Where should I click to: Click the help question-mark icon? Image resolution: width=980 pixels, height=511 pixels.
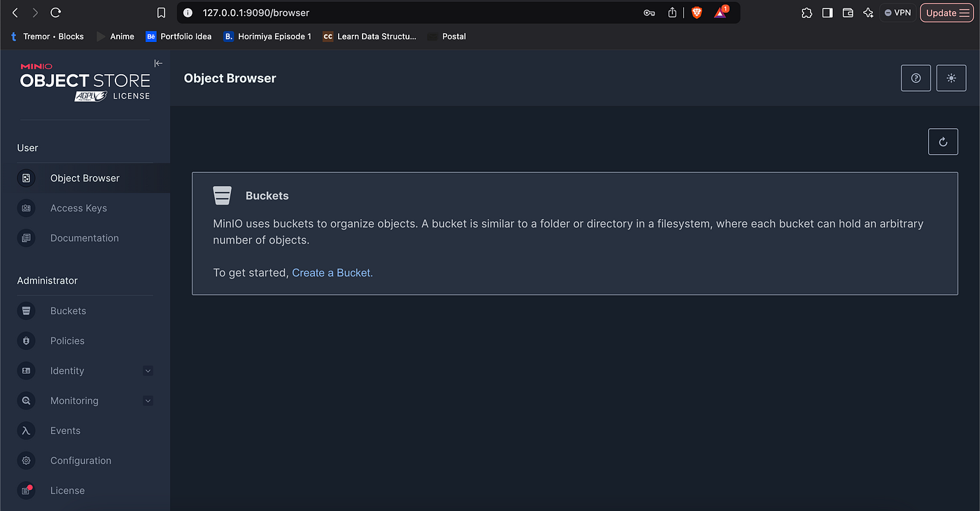coord(916,78)
